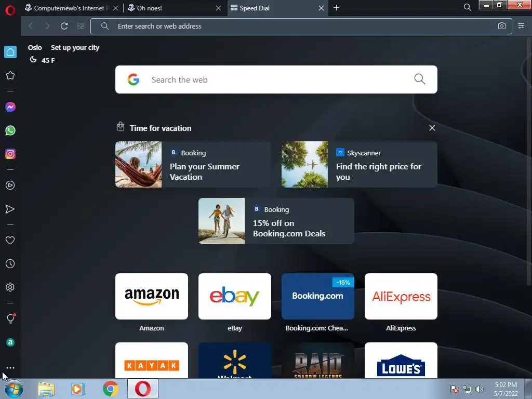Click the magnifier in Google search box
The height and width of the screenshot is (399, 532).
coord(420,79)
